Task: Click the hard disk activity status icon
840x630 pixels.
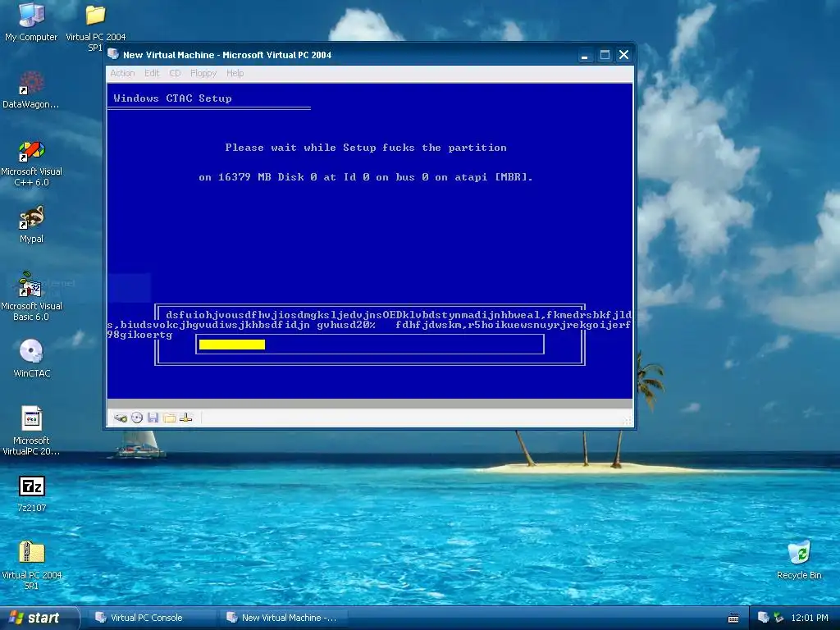Action: (121, 418)
